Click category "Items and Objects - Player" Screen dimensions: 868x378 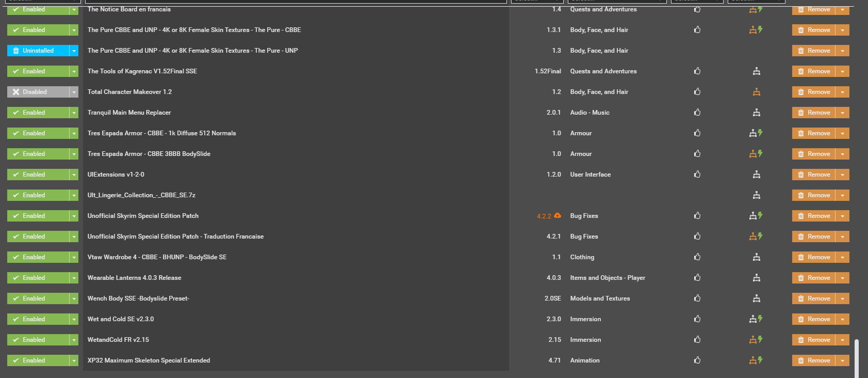tap(608, 278)
